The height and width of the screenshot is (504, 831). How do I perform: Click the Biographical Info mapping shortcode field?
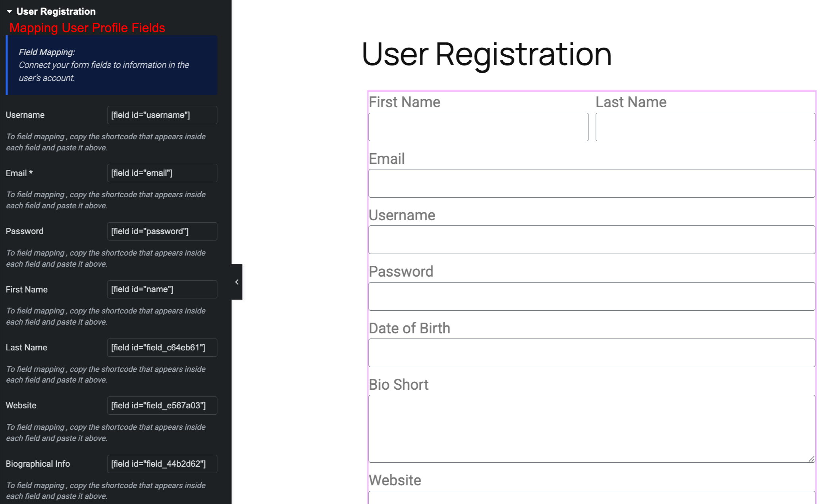point(162,464)
